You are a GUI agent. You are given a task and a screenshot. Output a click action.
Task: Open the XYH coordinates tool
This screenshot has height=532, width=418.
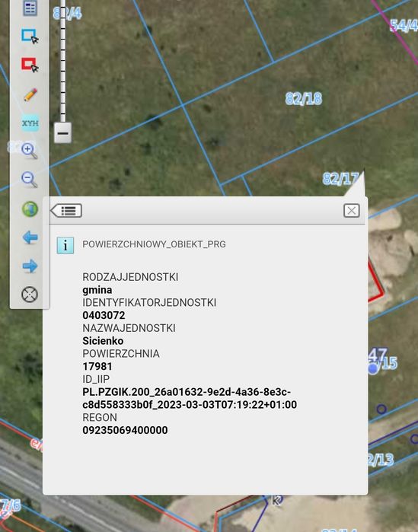(x=30, y=123)
